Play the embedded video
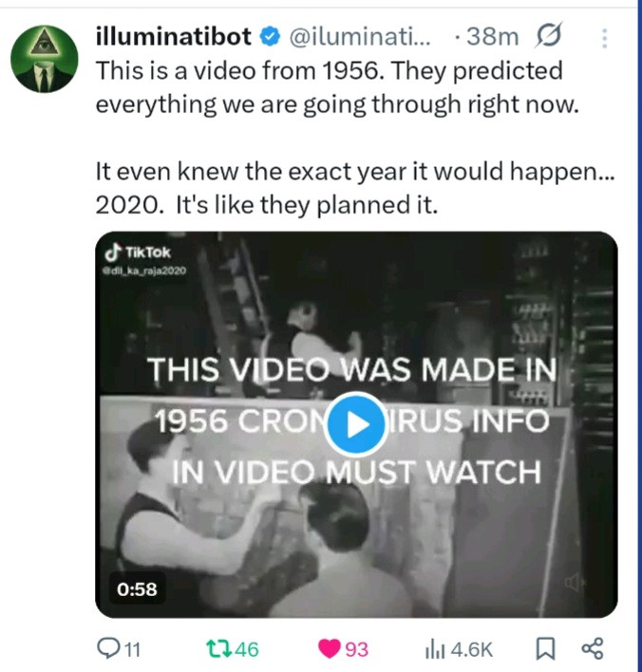642x672 pixels. click(356, 423)
